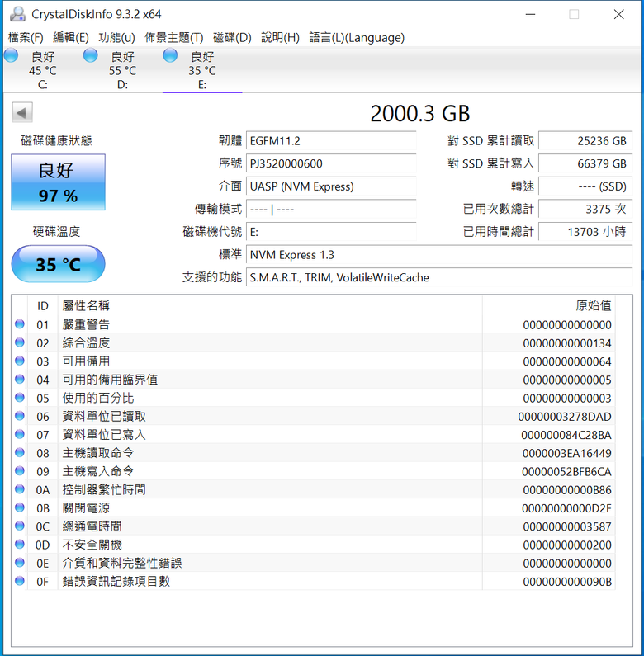Open the 說明(H) menu
The height and width of the screenshot is (656, 644).
click(x=280, y=38)
